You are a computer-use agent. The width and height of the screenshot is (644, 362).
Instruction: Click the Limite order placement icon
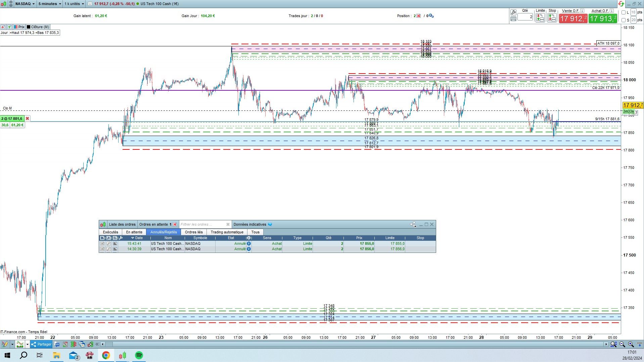tap(540, 18)
